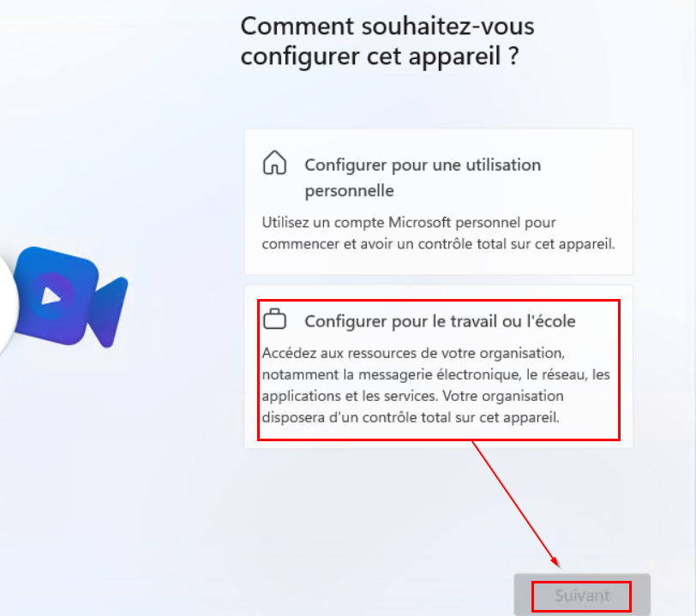Click the 'applications et les services' text line

(x=350, y=397)
